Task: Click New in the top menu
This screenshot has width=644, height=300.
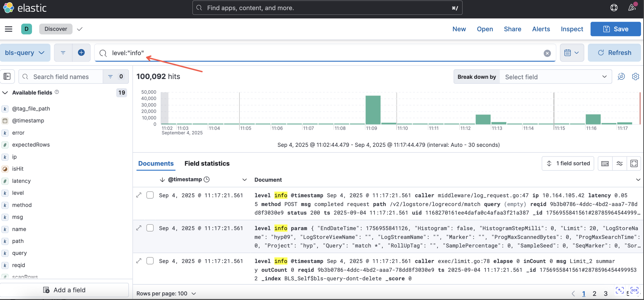Action: [x=459, y=29]
